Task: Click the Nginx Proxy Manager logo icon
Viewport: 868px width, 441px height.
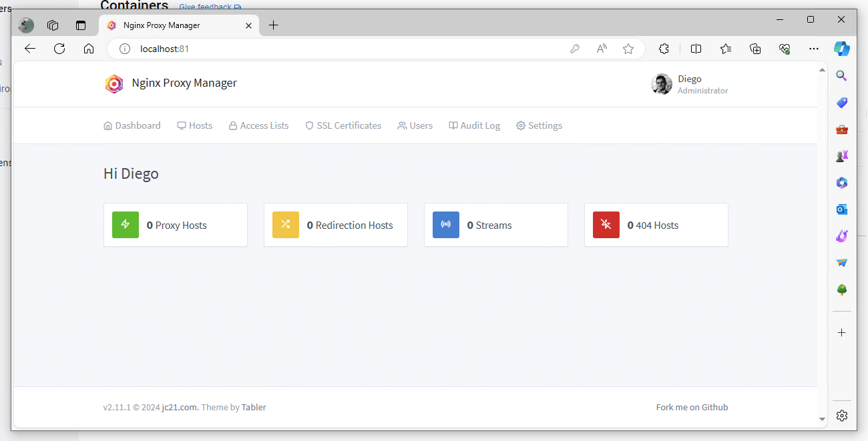Action: pyautogui.click(x=114, y=83)
